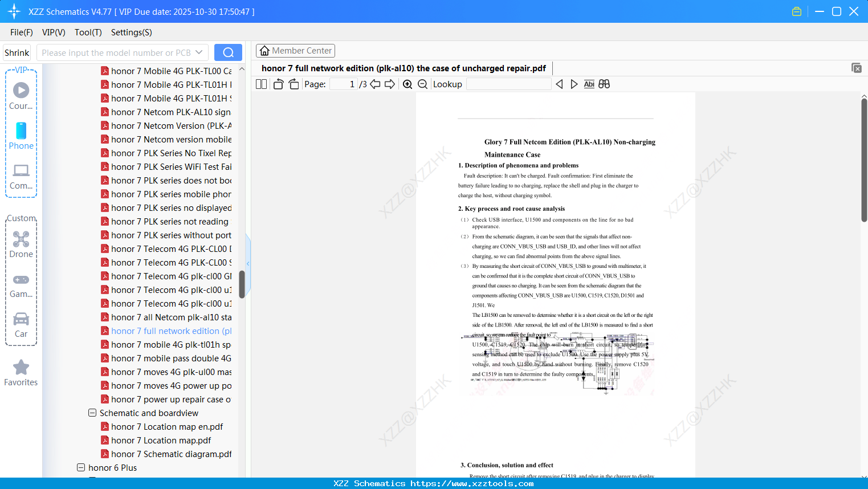868x489 pixels.
Task: Open the File(F) menu
Action: tap(22, 32)
